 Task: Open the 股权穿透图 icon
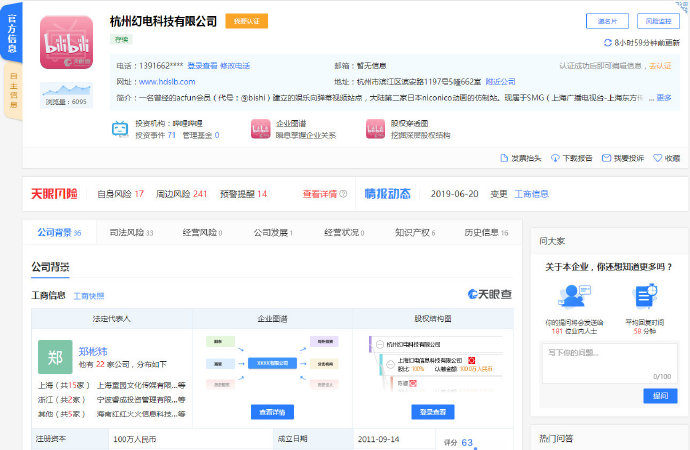coord(375,129)
